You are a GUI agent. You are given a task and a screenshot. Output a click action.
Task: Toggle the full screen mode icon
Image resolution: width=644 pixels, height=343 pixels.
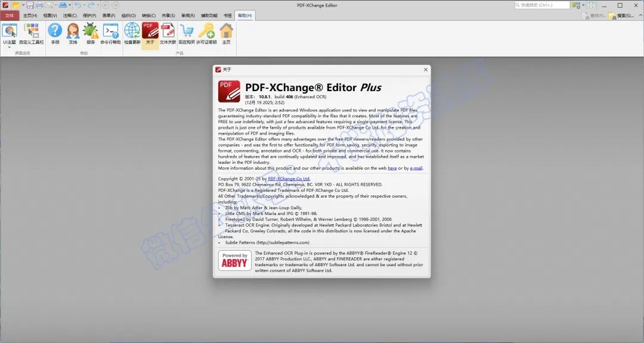pos(592,5)
